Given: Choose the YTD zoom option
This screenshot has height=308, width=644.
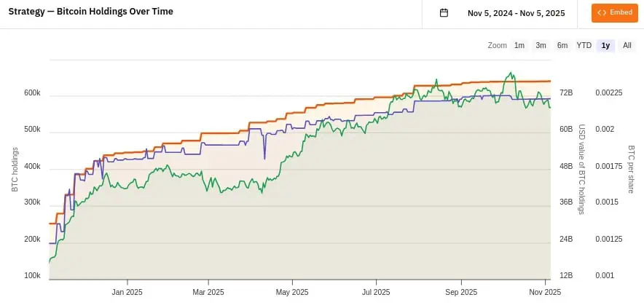Looking at the screenshot, I should point(584,45).
